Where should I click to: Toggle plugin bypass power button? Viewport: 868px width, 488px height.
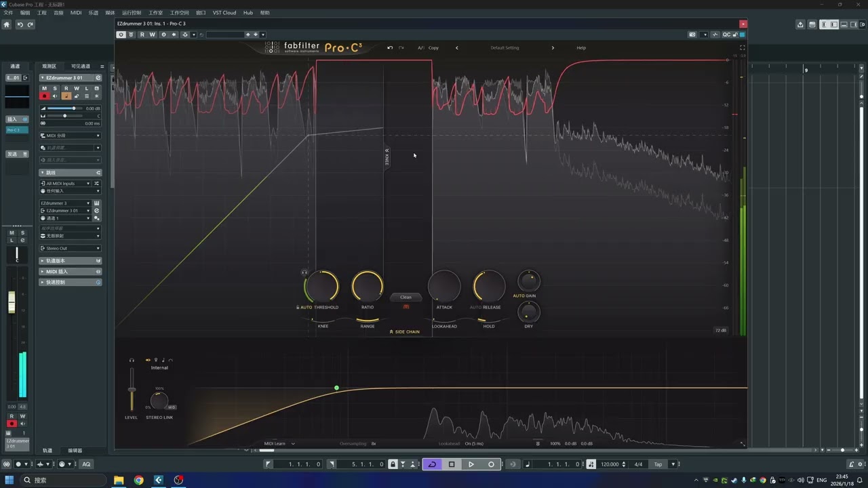(x=121, y=35)
